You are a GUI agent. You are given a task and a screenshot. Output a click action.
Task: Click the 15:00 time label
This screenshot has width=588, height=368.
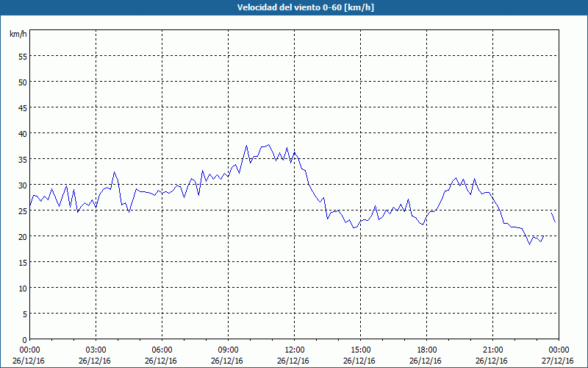(x=361, y=350)
